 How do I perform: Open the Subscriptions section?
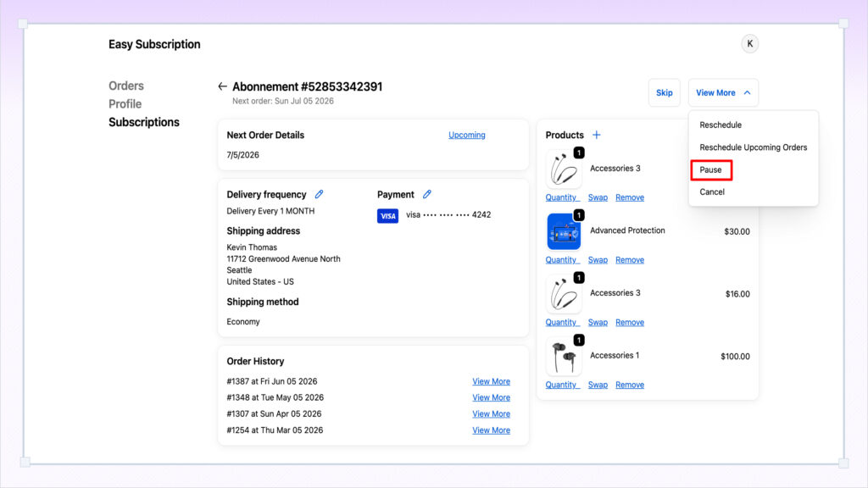144,122
